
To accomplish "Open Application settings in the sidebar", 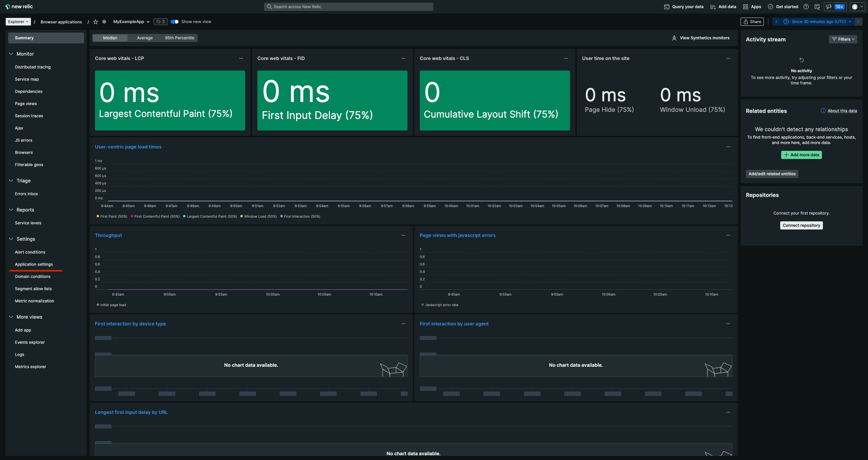I will (34, 264).
